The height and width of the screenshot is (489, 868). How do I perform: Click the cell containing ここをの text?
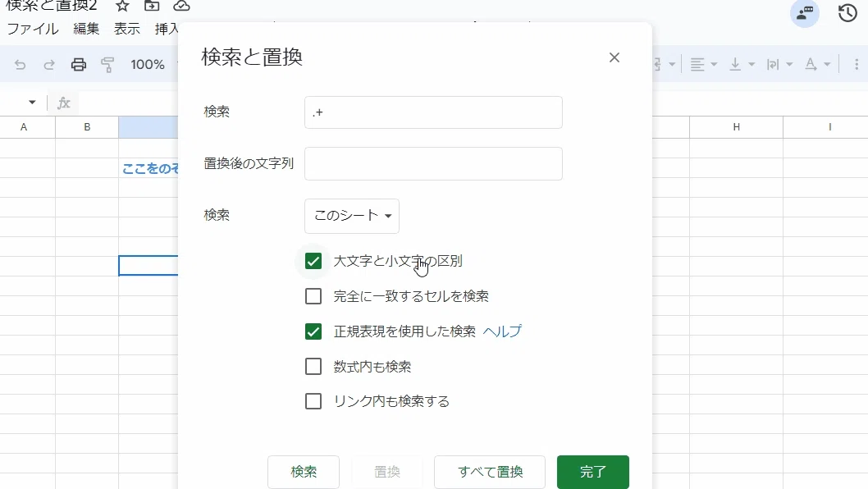pos(149,168)
